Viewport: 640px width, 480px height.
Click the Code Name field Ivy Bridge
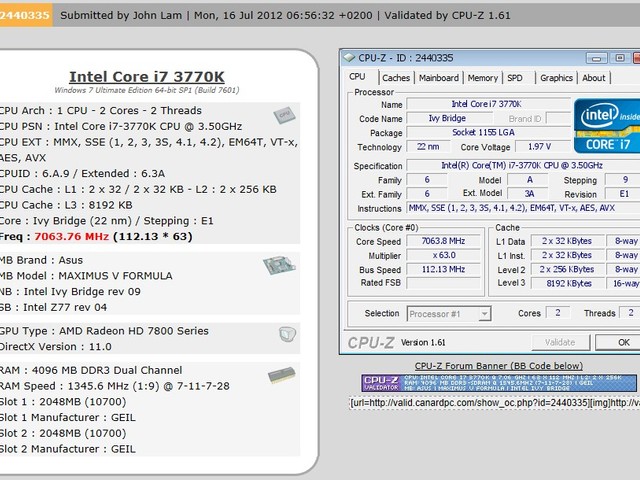point(449,118)
